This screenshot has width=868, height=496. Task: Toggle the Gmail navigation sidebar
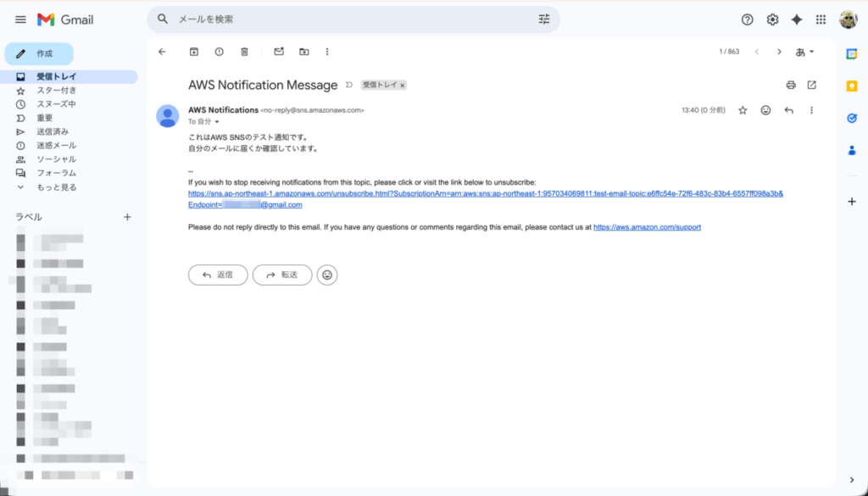(20, 19)
